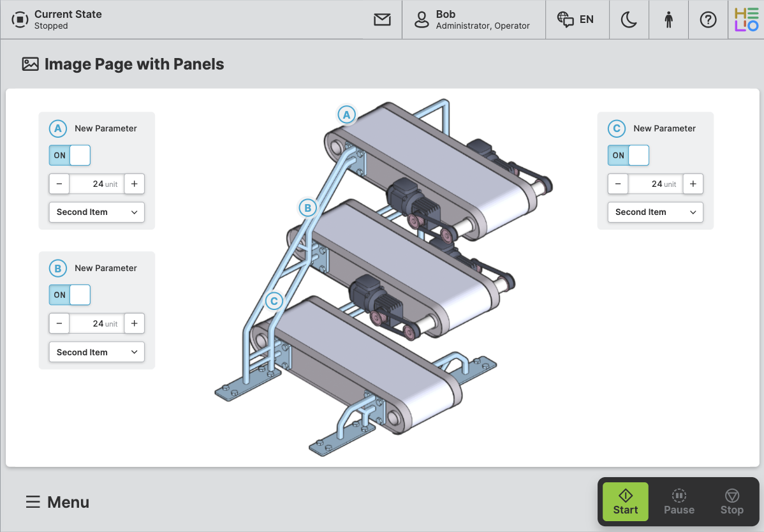Toggle the ON switch in panel B
This screenshot has height=532, width=764.
(x=70, y=295)
